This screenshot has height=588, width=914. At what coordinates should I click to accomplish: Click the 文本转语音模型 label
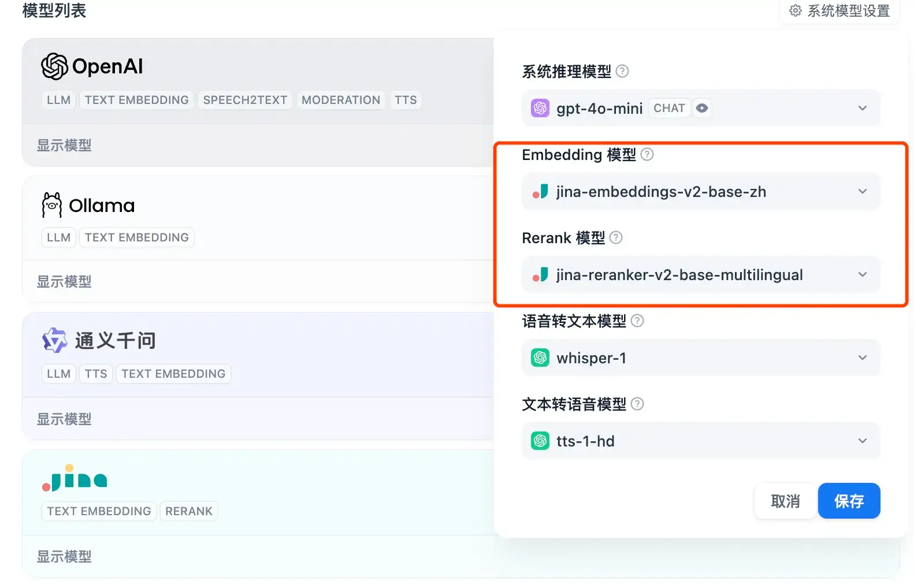tap(574, 404)
